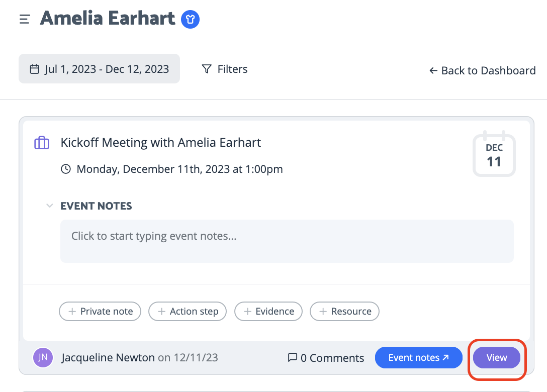Click the Dec 11 calendar badge
The image size is (547, 392).
click(494, 154)
